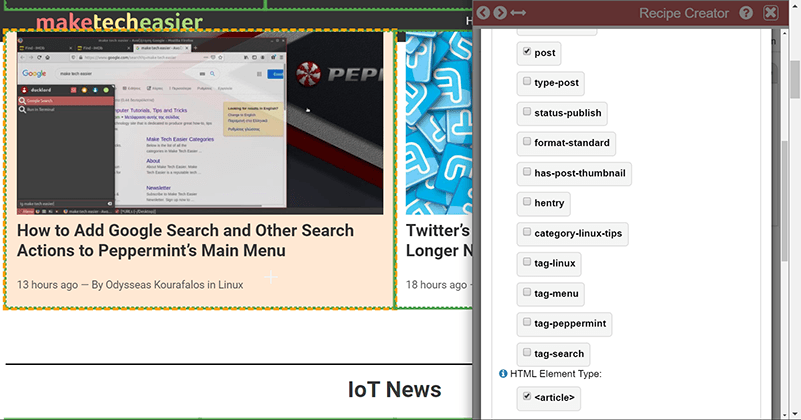Uncheck the post class checkbox
Screen dimensions: 801x420
click(527, 51)
